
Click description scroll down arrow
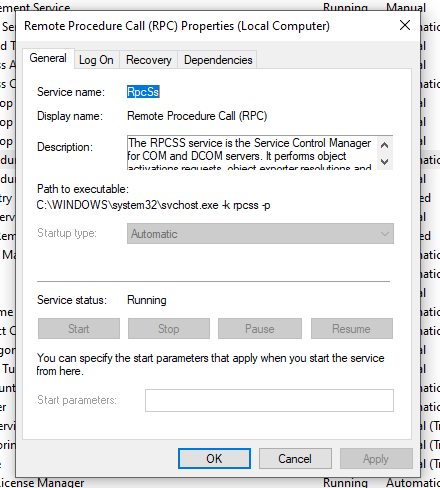coord(384,162)
